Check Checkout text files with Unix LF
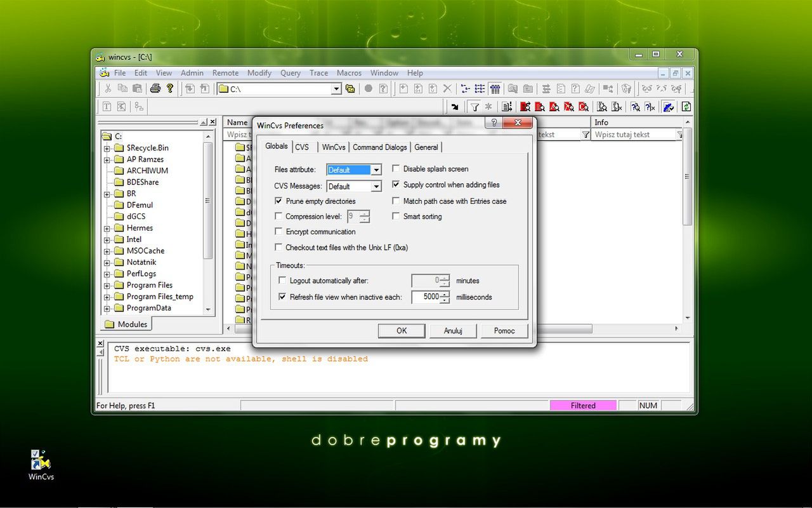Viewport: 812px width, 508px height. [278, 248]
